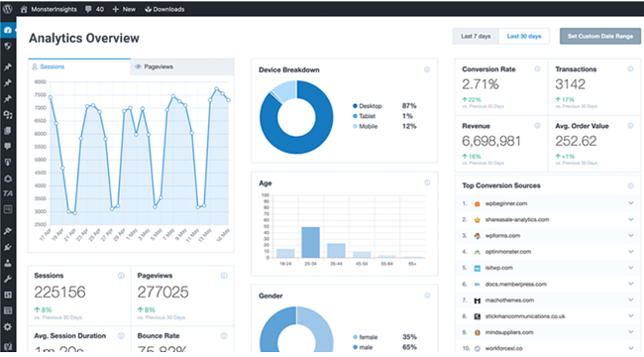Viewport: 644px width, 357px height.
Task: Open the Pages icon in the sidebar
Action: pyautogui.click(x=7, y=131)
